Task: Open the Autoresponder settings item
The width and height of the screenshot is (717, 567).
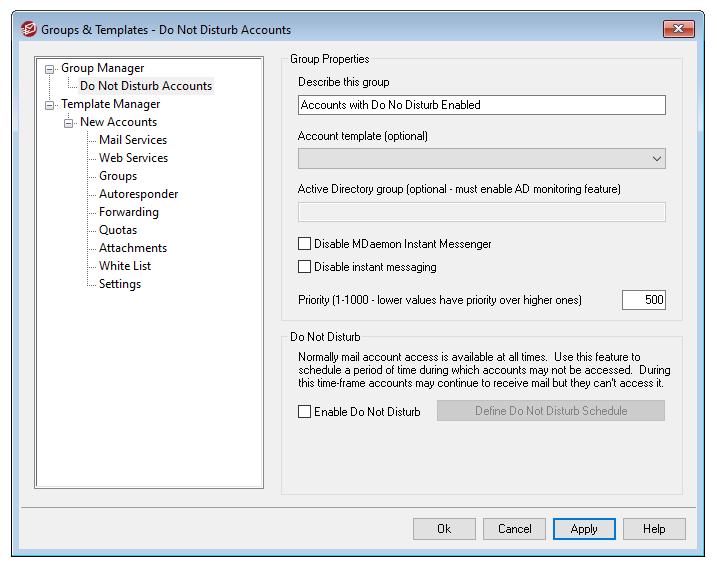Action: click(139, 194)
